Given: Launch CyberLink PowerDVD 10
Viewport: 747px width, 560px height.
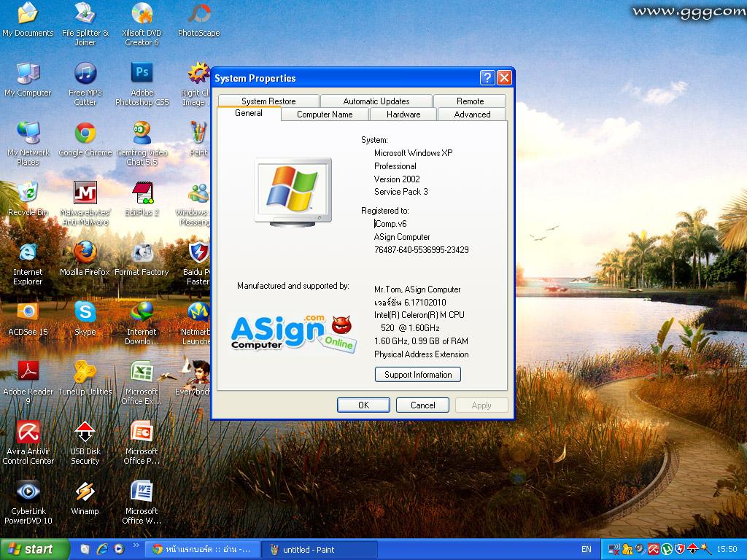Looking at the screenshot, I should (x=28, y=503).
